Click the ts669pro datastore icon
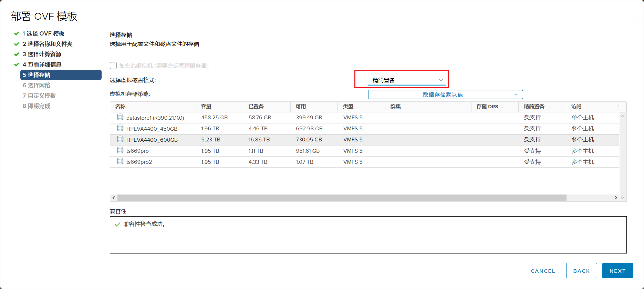Screen dimensions: 644x289 (120, 150)
